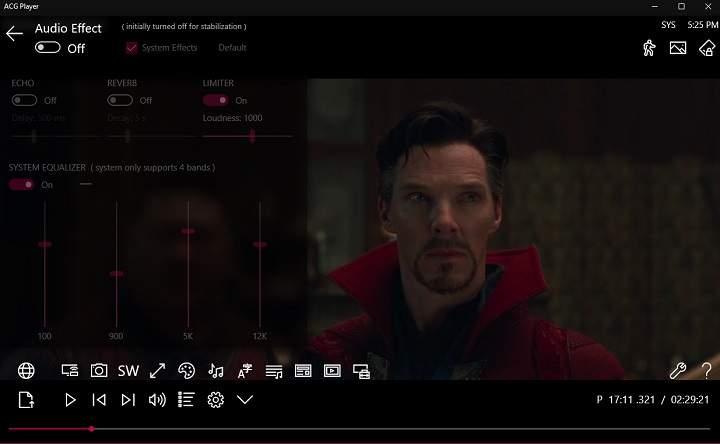The image size is (720, 444).
Task: Open the cast-to-device icon
Action: pyautogui.click(x=70, y=371)
